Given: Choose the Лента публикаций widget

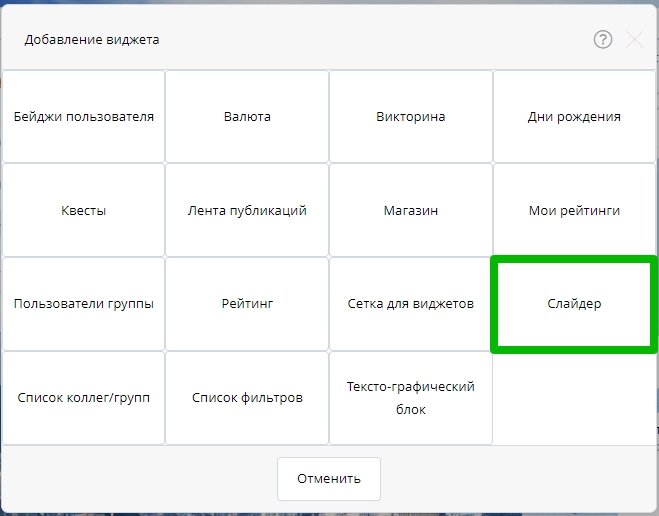Looking at the screenshot, I should click(x=247, y=210).
